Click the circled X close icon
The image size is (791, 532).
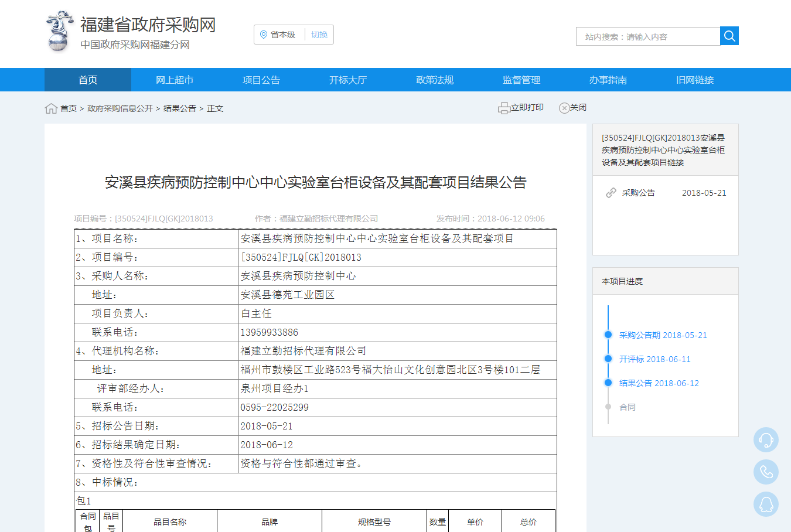pos(564,108)
